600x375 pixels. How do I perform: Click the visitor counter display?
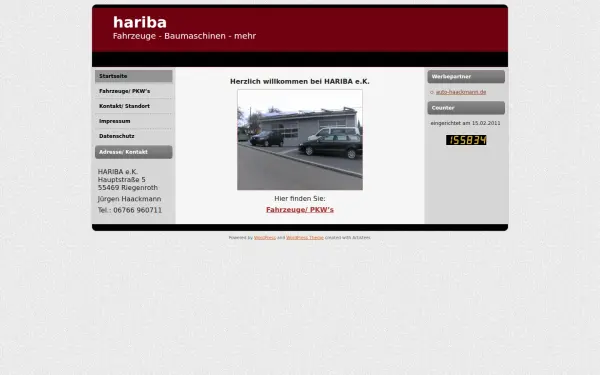(466, 140)
